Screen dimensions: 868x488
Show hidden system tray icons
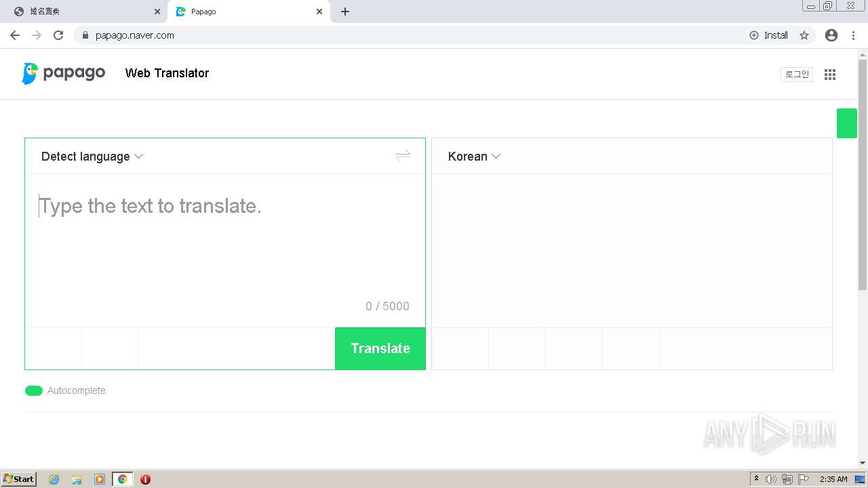click(x=756, y=479)
